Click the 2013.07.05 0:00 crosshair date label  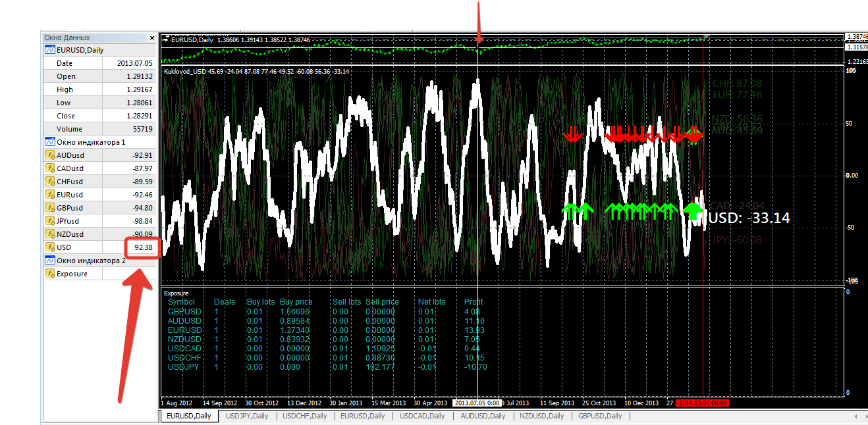coord(476,403)
